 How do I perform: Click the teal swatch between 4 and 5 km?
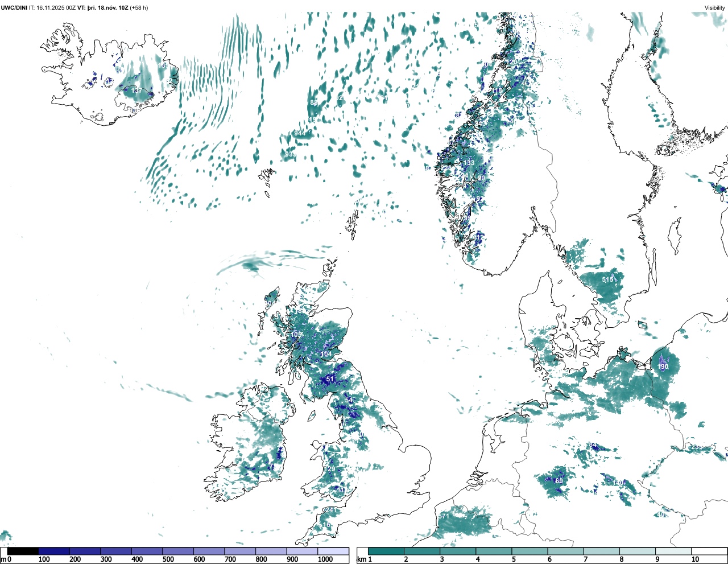(x=494, y=551)
